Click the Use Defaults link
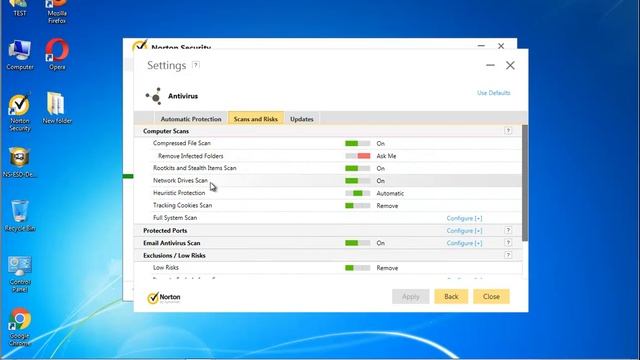 pos(493,93)
